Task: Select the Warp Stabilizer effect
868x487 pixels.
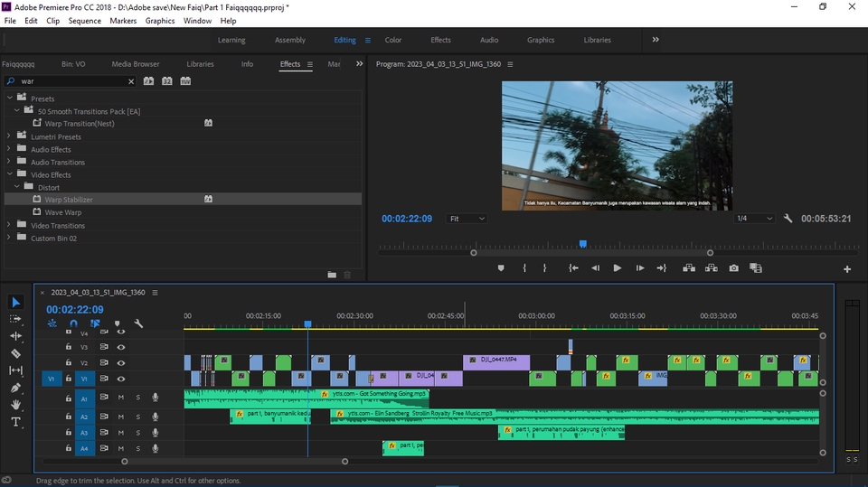Action: [69, 200]
